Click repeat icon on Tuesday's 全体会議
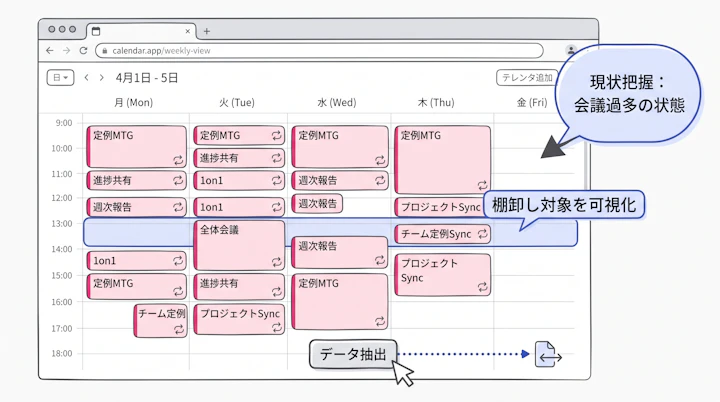 click(276, 262)
